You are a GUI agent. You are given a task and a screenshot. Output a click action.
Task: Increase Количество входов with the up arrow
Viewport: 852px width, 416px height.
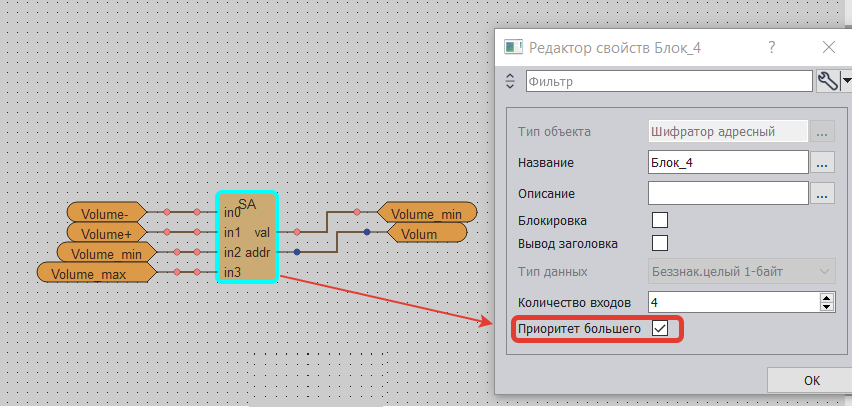(826, 297)
